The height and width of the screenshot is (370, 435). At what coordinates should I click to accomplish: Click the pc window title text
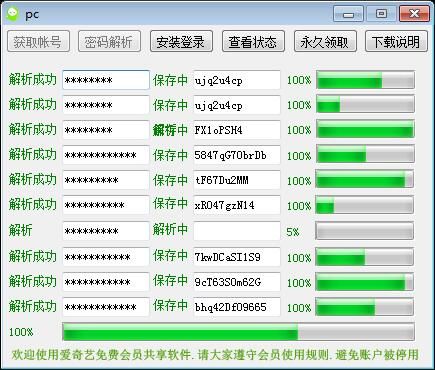pyautogui.click(x=32, y=15)
